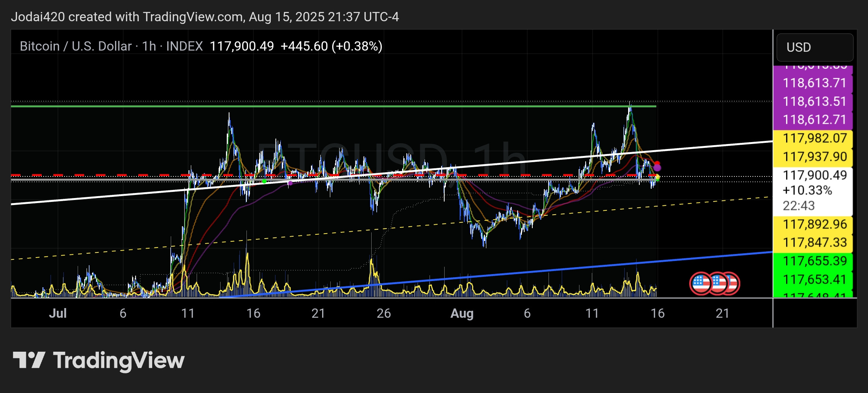Select the 117,937.90 yellow price label

coord(813,157)
